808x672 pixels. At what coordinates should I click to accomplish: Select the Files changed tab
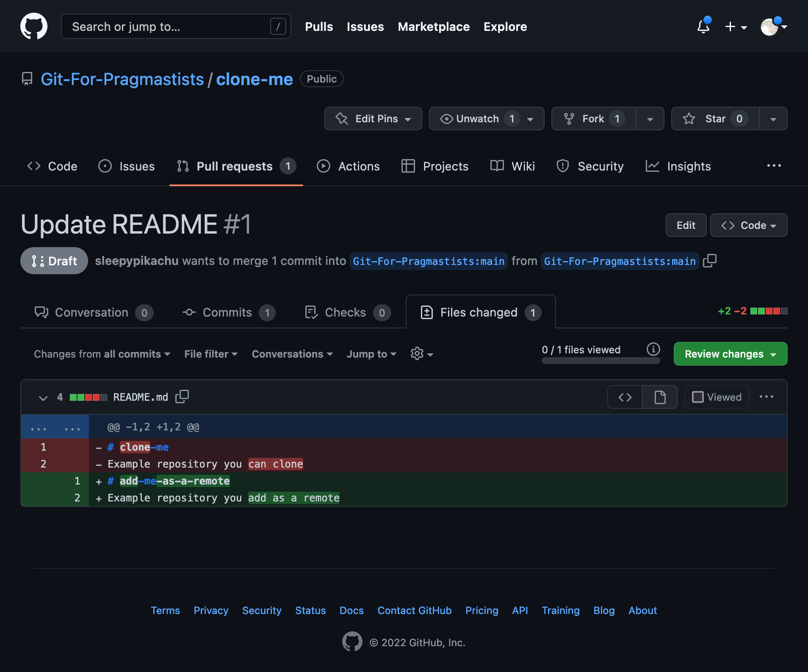[481, 312]
